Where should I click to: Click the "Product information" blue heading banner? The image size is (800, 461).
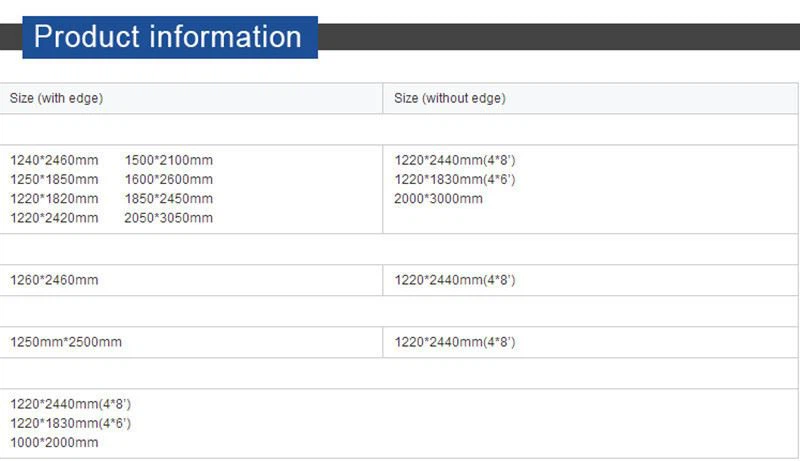click(168, 37)
